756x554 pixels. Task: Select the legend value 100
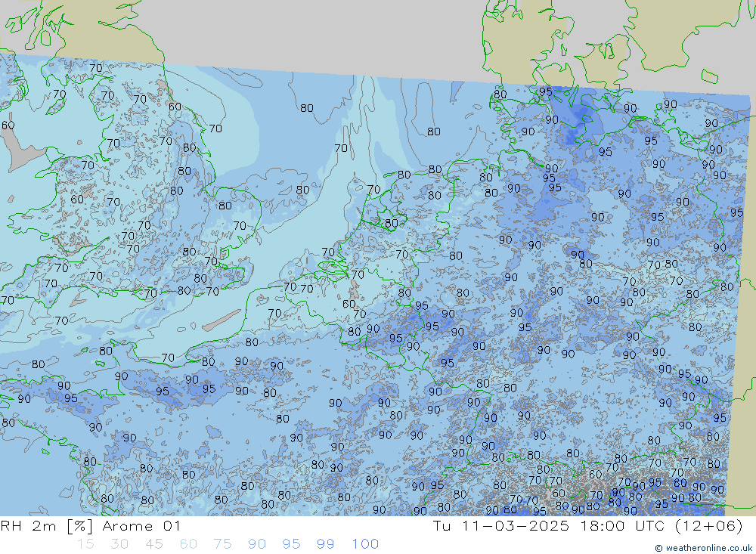coord(365,544)
